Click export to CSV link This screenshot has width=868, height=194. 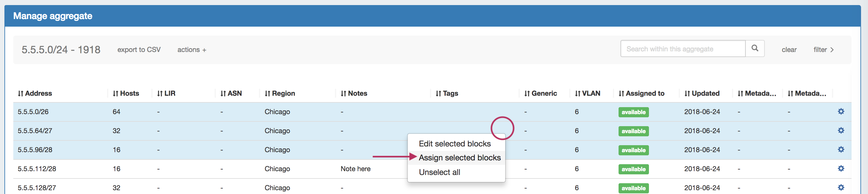click(139, 50)
